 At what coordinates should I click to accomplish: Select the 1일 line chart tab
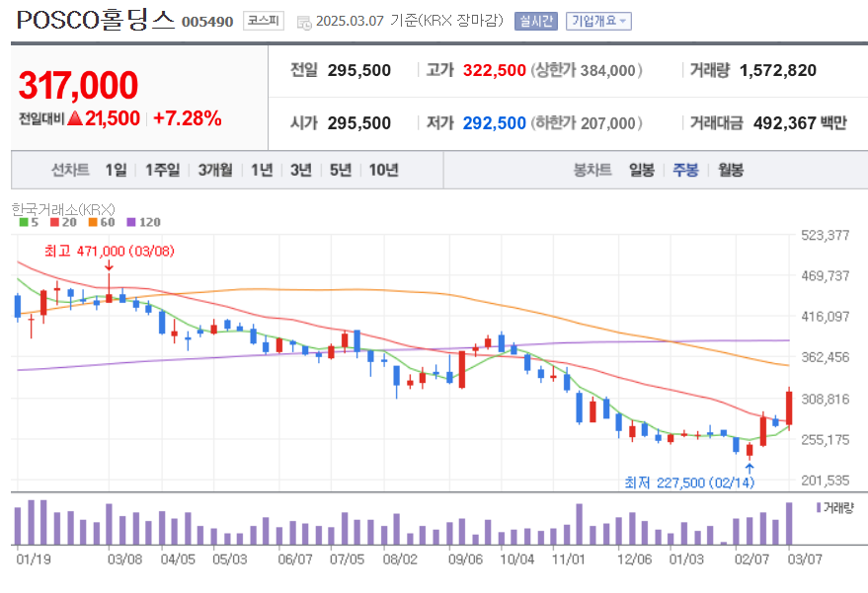coord(117,170)
